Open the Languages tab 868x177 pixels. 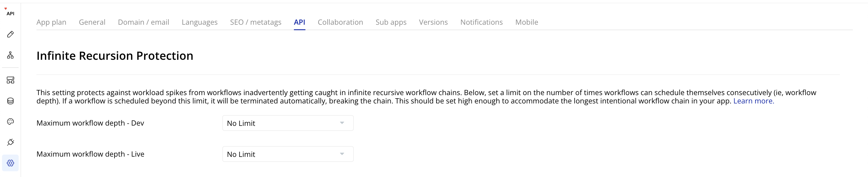coord(199,22)
